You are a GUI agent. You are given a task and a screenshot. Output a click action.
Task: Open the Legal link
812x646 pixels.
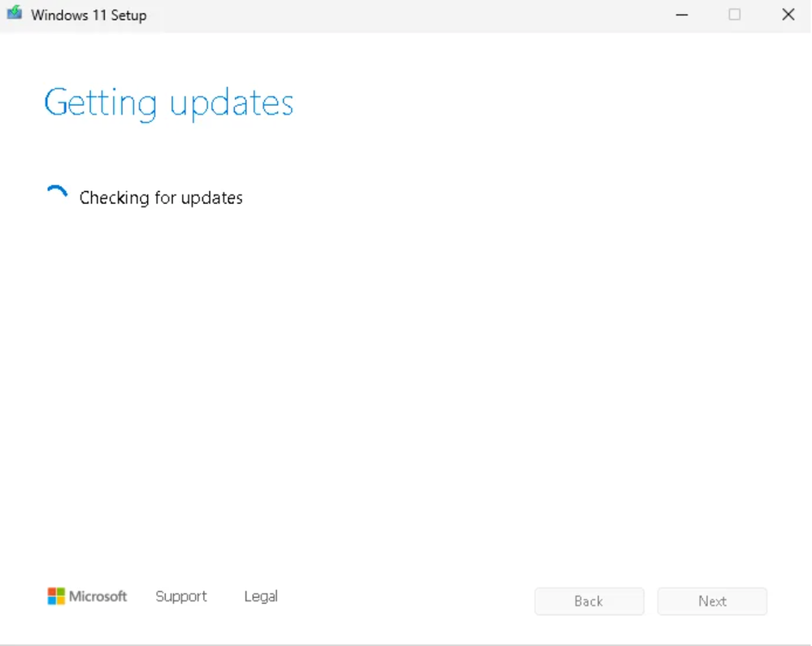261,596
